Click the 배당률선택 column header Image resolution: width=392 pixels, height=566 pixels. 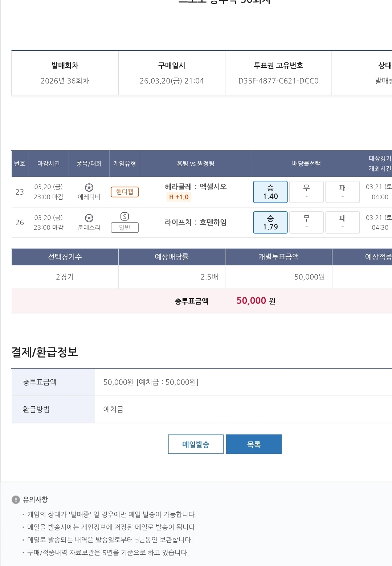coord(306,164)
